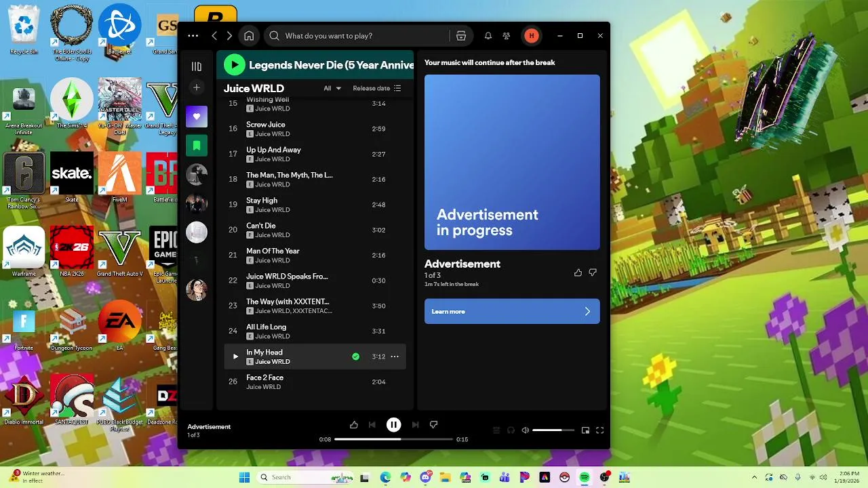Open the All filter dropdown
868x488 pixels.
pyautogui.click(x=332, y=88)
